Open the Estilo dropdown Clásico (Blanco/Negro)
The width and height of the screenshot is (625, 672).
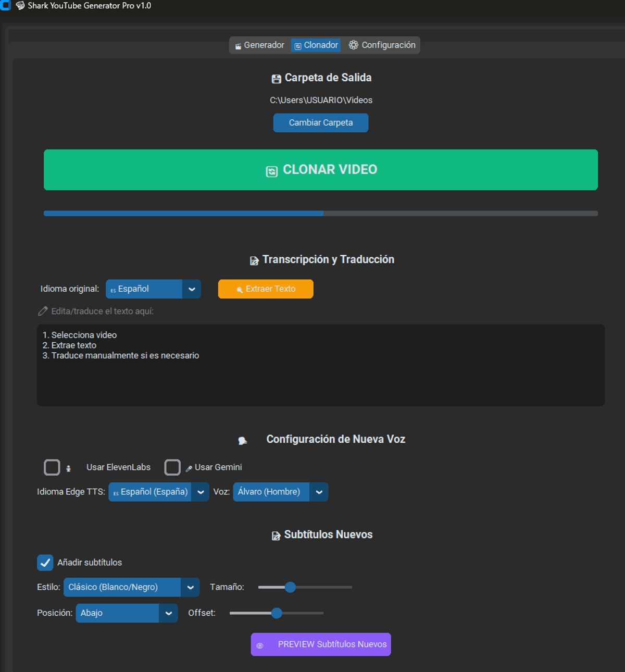190,587
